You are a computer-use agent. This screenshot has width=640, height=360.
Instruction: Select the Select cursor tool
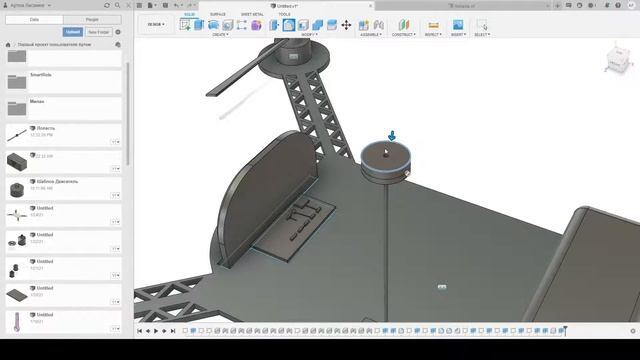tap(482, 25)
